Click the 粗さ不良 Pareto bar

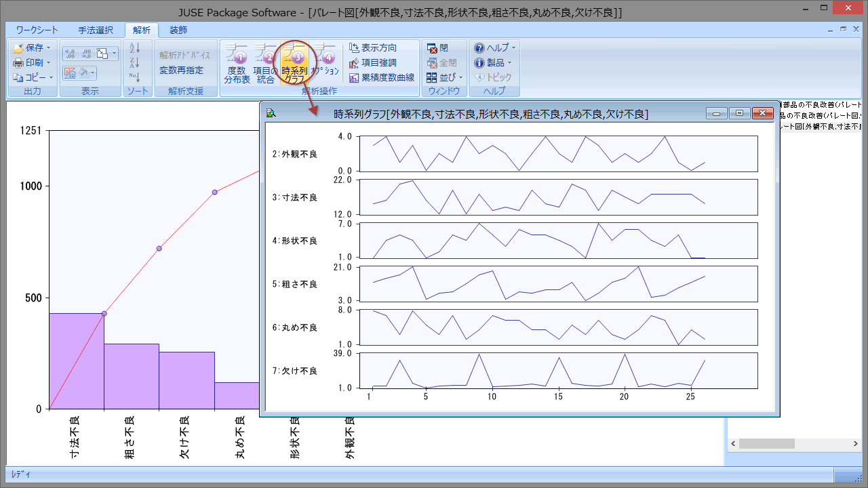coord(132,376)
